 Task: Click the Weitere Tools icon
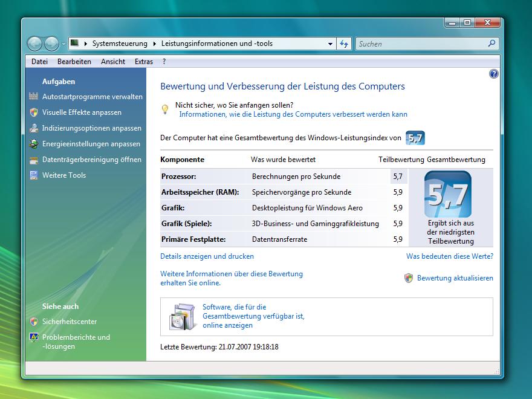pyautogui.click(x=34, y=175)
